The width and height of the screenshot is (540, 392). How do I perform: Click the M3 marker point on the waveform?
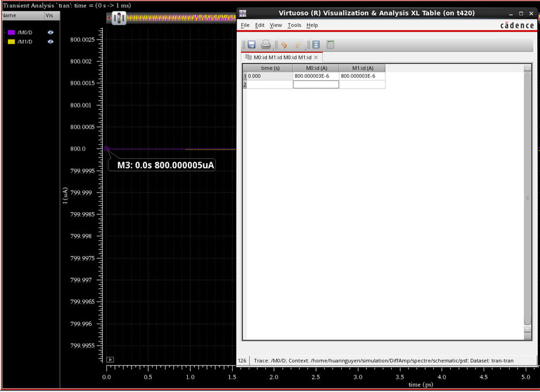click(106, 149)
